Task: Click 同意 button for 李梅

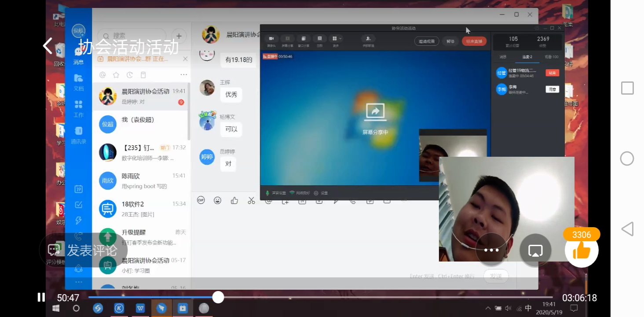Action: coord(552,89)
